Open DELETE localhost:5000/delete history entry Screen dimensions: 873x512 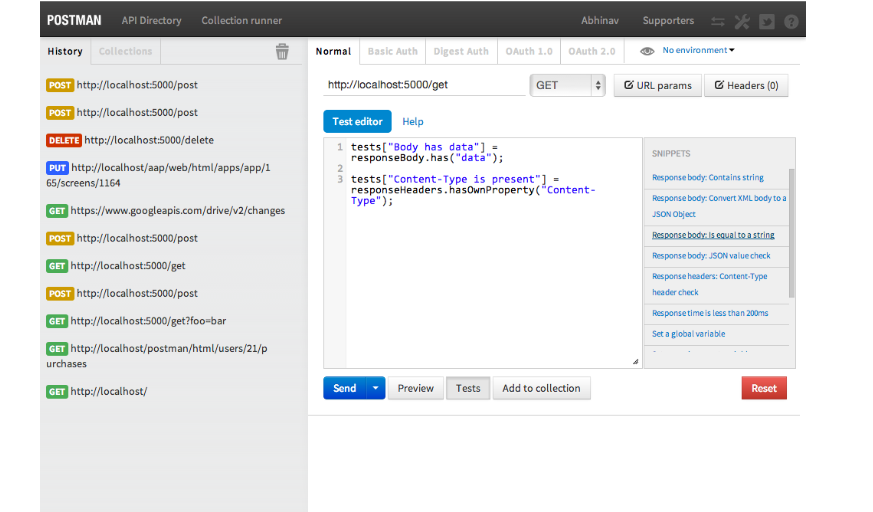[130, 140]
